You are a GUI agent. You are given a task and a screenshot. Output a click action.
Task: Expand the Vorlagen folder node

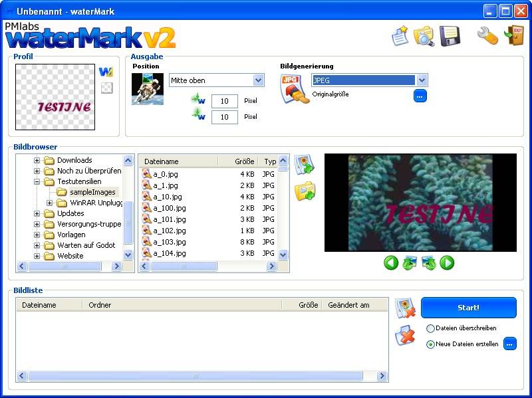pos(37,235)
